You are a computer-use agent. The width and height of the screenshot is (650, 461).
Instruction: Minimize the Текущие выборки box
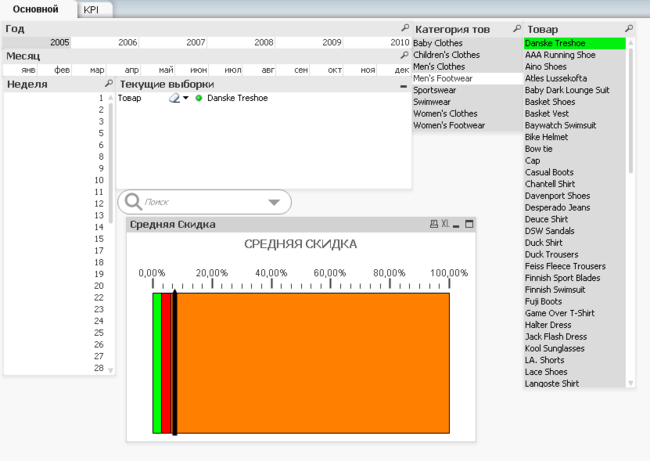403,85
